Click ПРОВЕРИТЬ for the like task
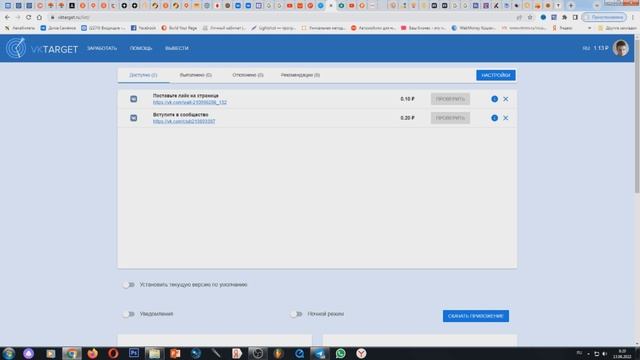Viewport: 640px width, 360px height. [x=450, y=99]
